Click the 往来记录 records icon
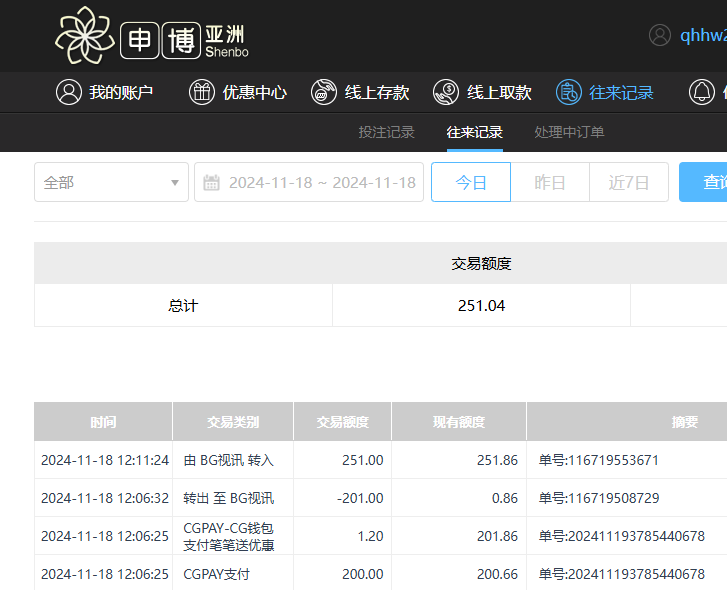This screenshot has height=590, width=727. pos(569,92)
